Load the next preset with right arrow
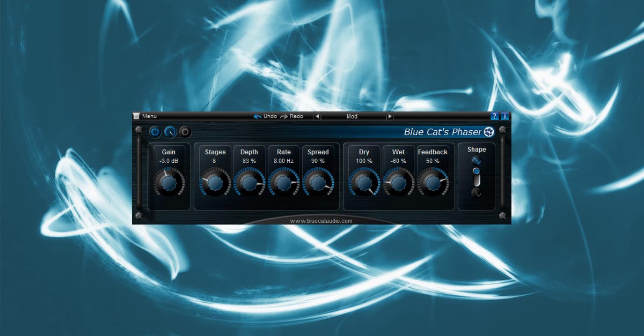Screen dimensions: 644x336 pos(390,116)
